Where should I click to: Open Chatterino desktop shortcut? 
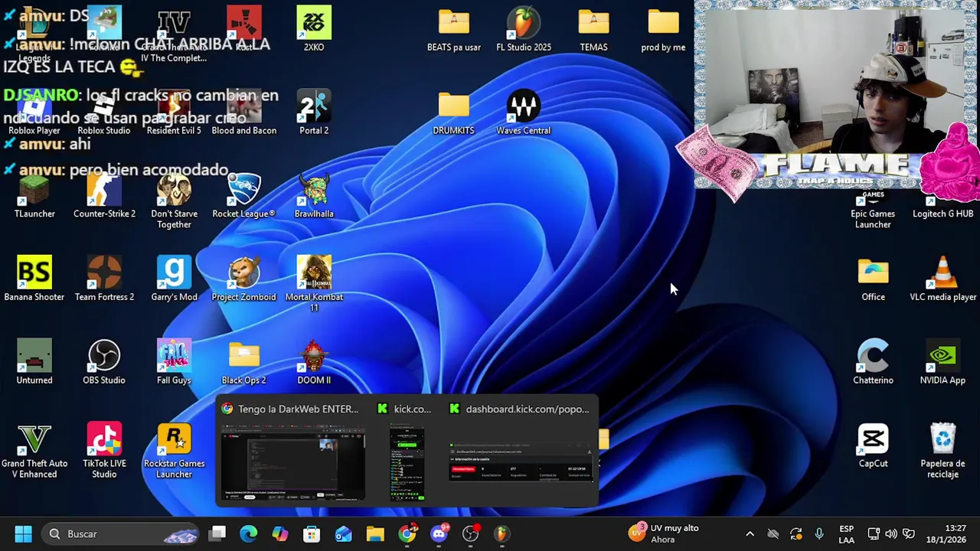873,363
